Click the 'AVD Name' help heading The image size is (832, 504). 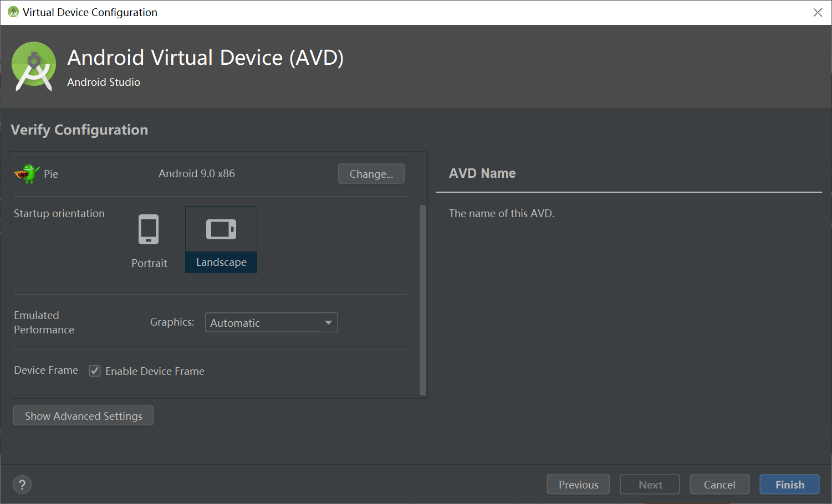click(482, 173)
